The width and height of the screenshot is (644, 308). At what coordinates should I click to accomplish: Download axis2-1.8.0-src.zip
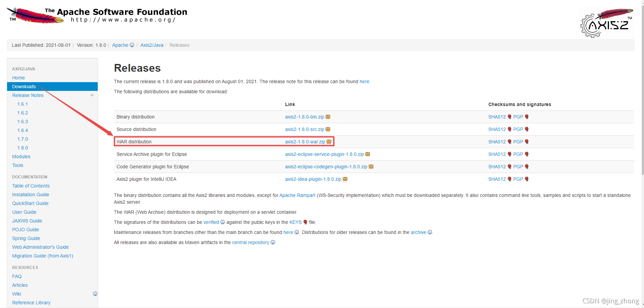(305, 129)
